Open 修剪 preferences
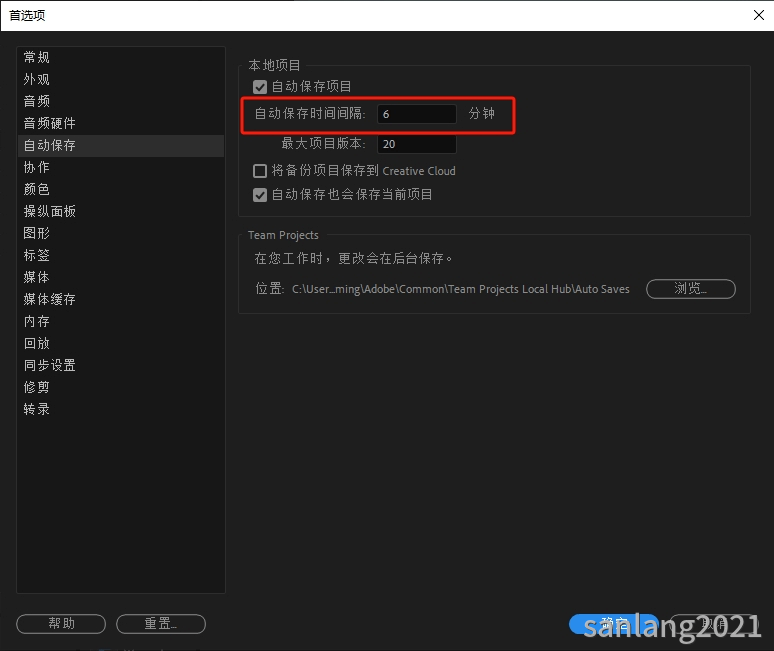 click(120, 387)
